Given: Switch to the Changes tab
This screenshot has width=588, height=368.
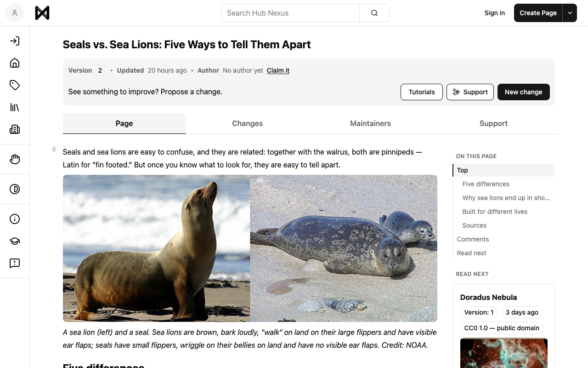Looking at the screenshot, I should (248, 123).
